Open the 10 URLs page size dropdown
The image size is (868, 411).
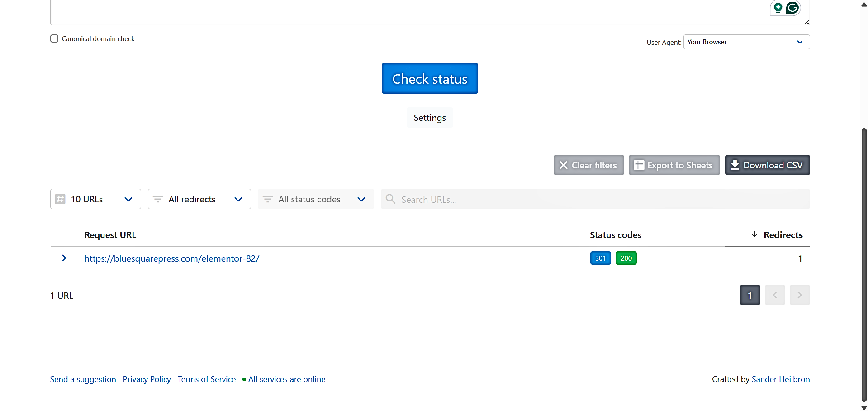(95, 199)
